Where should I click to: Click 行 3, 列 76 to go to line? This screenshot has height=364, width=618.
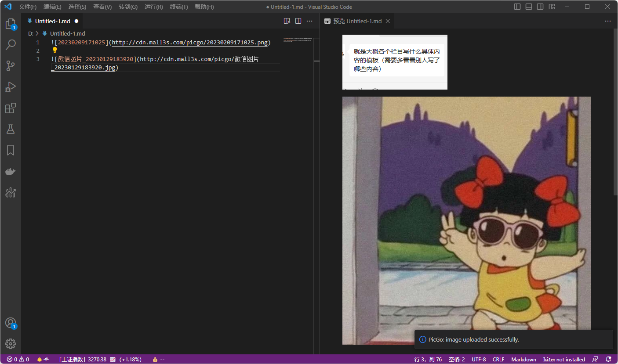click(x=428, y=359)
